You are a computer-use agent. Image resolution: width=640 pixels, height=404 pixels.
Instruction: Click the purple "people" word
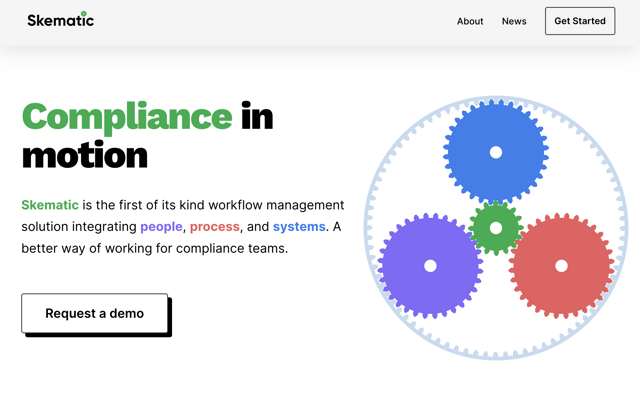tap(161, 227)
